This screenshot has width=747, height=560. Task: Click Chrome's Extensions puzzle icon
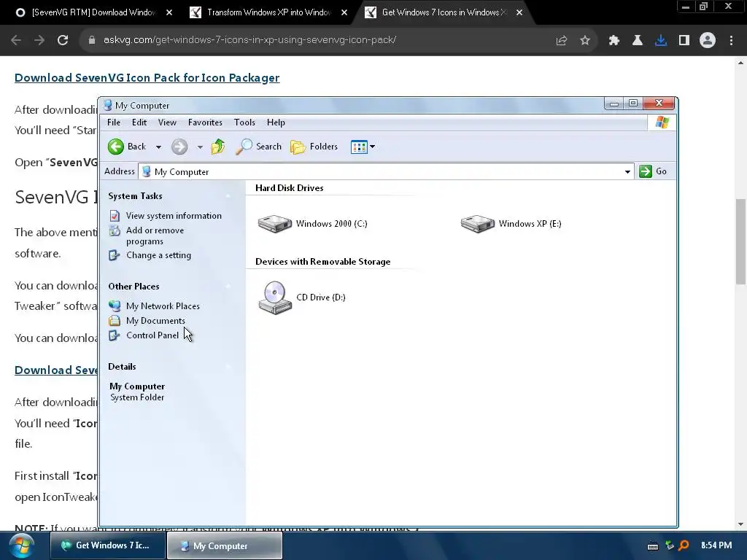614,41
